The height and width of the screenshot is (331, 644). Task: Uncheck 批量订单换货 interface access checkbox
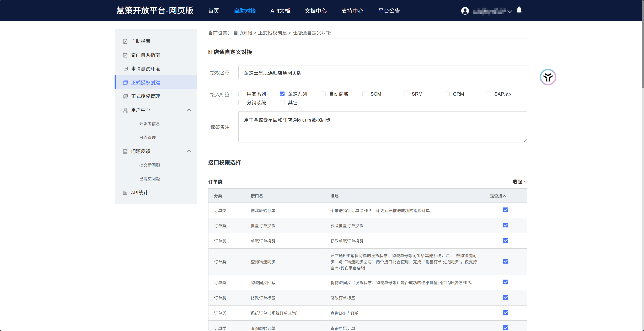(x=506, y=225)
